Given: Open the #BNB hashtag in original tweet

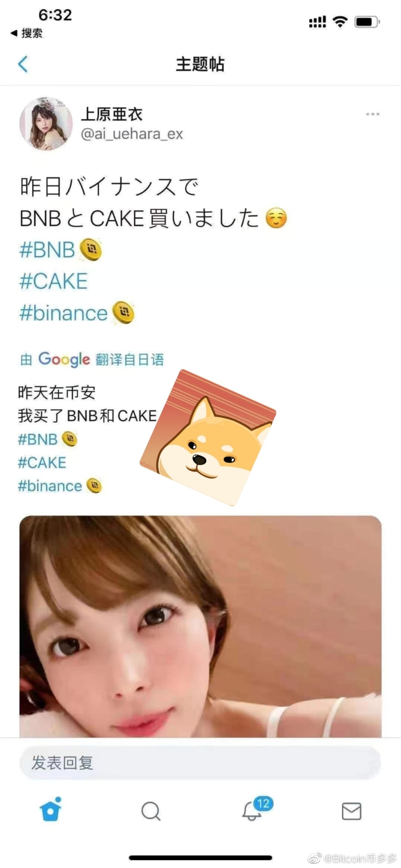Looking at the screenshot, I should pos(47,249).
